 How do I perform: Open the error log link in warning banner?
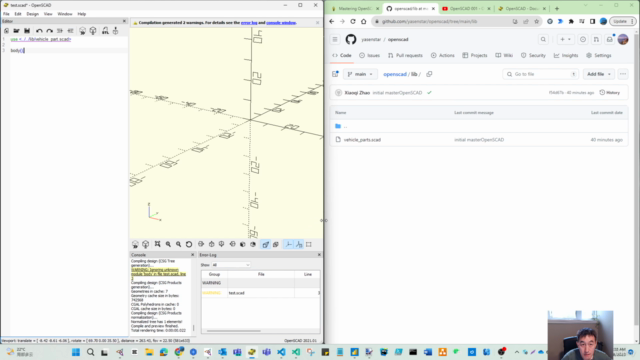coord(249,22)
